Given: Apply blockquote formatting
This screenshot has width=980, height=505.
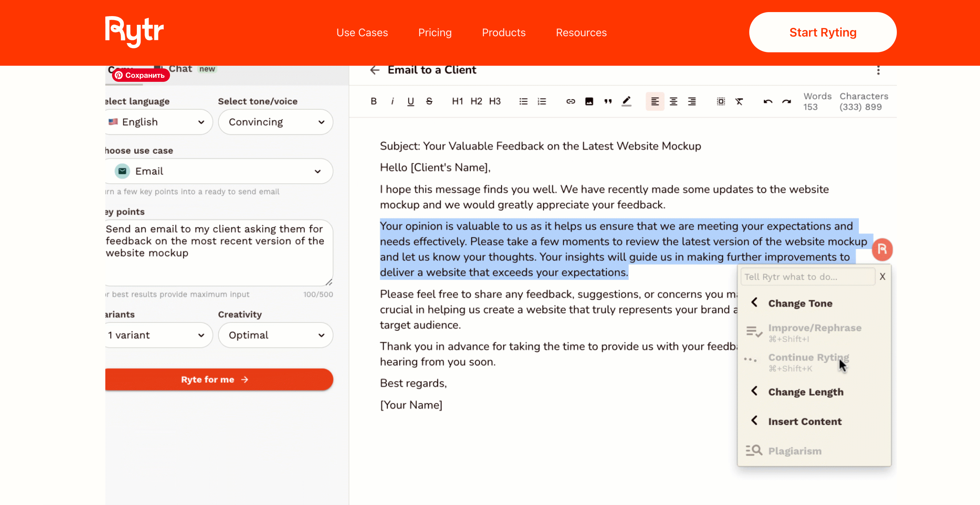Looking at the screenshot, I should pyautogui.click(x=608, y=101).
